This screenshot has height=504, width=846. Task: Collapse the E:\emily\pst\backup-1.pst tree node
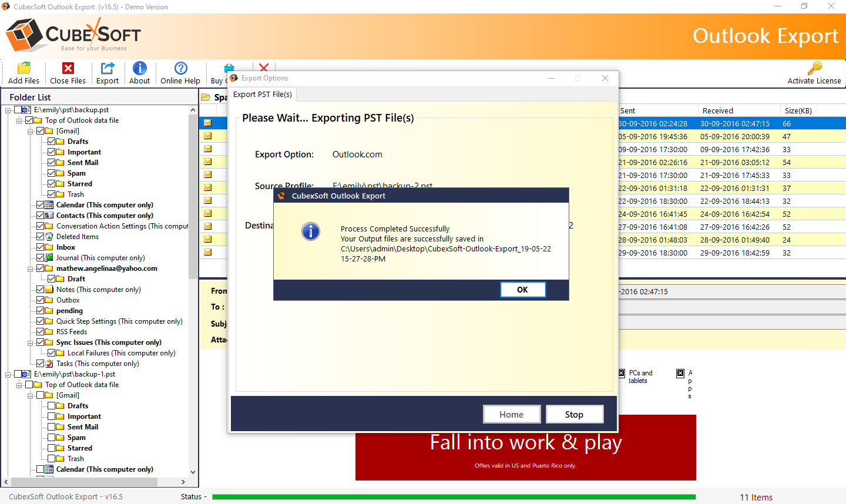click(8, 374)
